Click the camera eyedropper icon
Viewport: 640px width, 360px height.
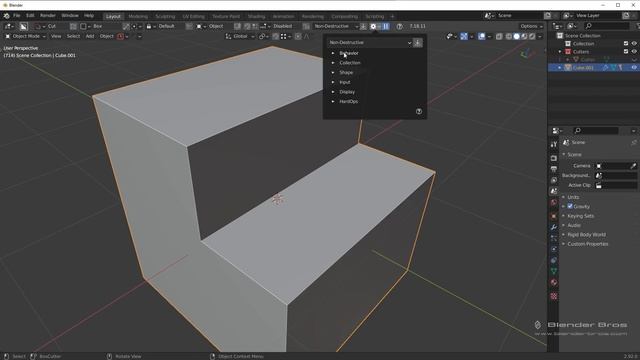[633, 166]
